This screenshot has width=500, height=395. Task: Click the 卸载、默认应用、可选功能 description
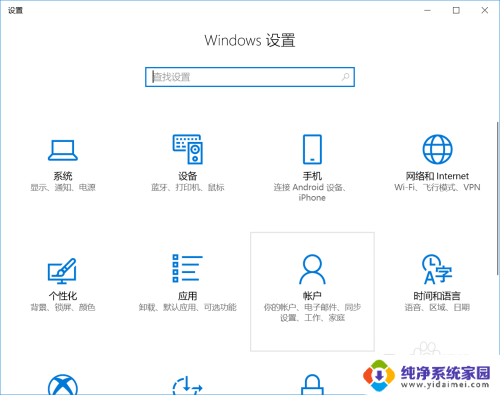[x=188, y=307]
